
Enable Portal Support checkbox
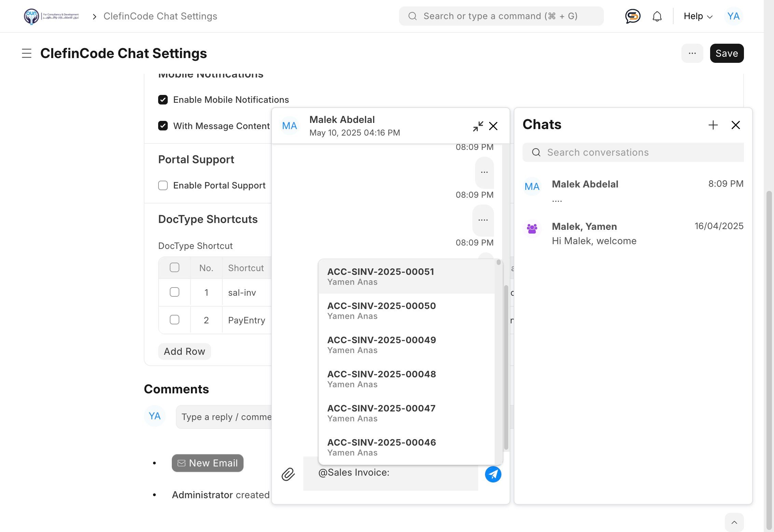pos(163,185)
